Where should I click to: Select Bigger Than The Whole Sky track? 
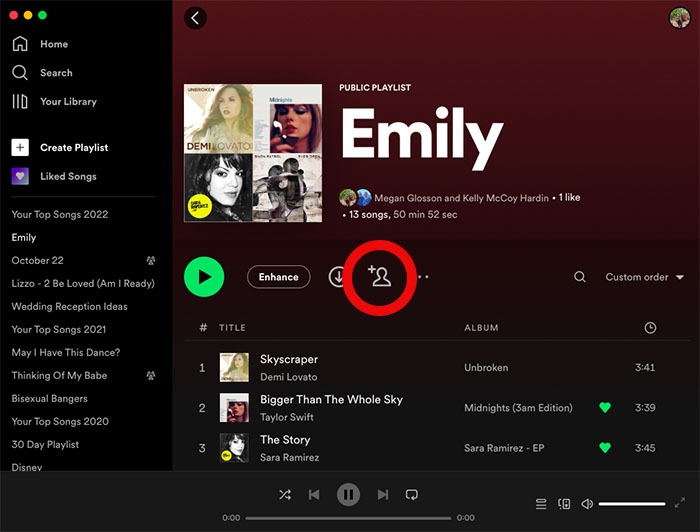(x=331, y=399)
